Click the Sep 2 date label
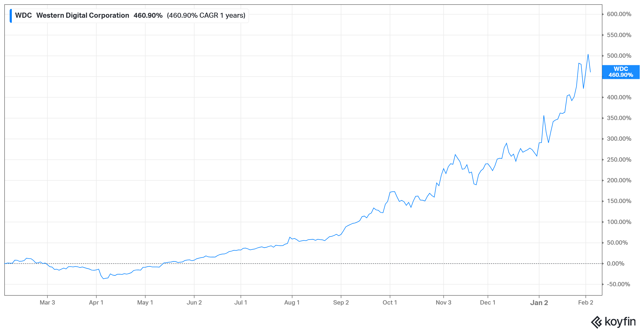 (x=341, y=303)
